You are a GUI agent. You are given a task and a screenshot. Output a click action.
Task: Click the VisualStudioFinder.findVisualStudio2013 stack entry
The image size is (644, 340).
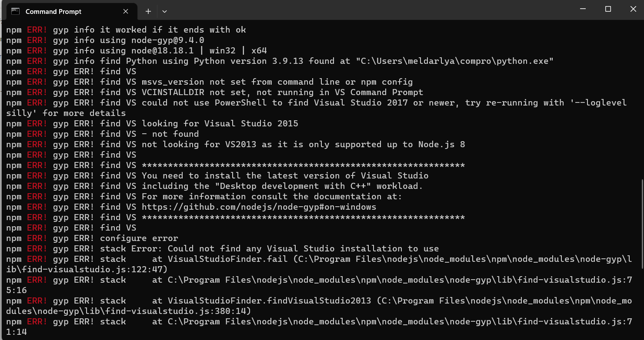coord(269,301)
